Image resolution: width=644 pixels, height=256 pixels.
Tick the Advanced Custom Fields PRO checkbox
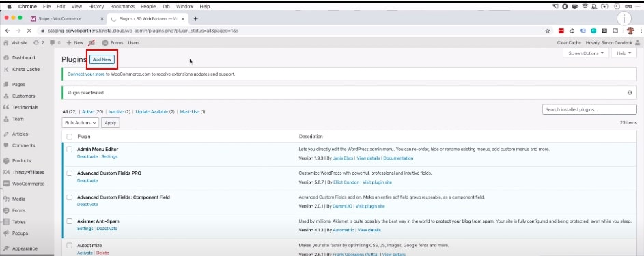point(70,173)
